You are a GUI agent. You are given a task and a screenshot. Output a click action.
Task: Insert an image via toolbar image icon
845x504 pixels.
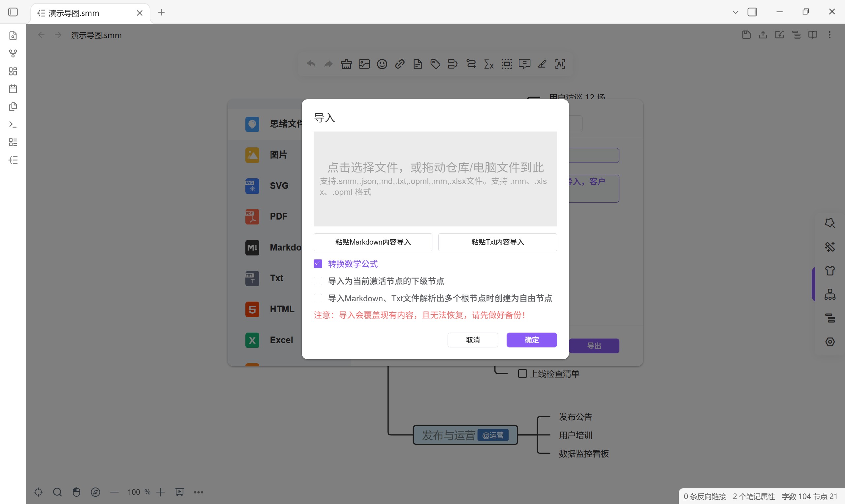coord(364,64)
